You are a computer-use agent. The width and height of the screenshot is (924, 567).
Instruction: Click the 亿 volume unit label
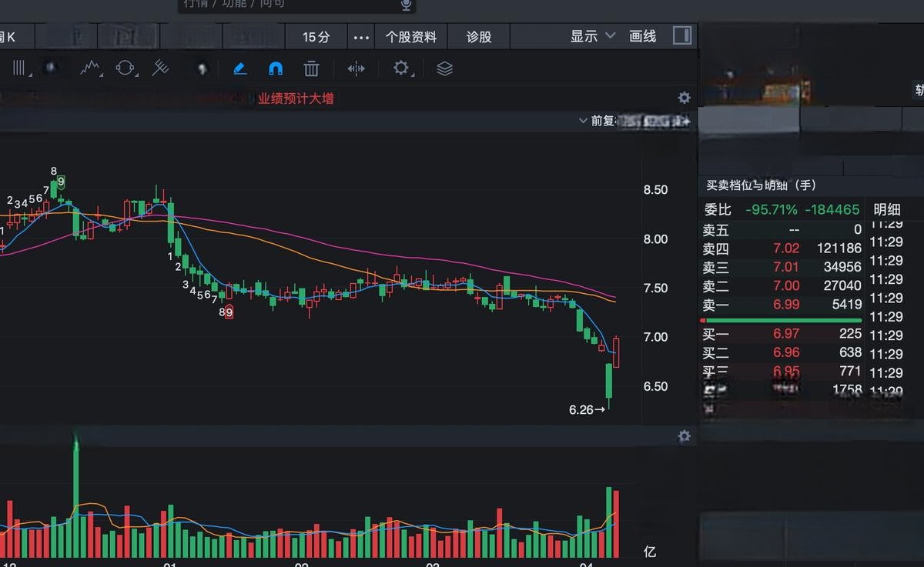tap(650, 552)
